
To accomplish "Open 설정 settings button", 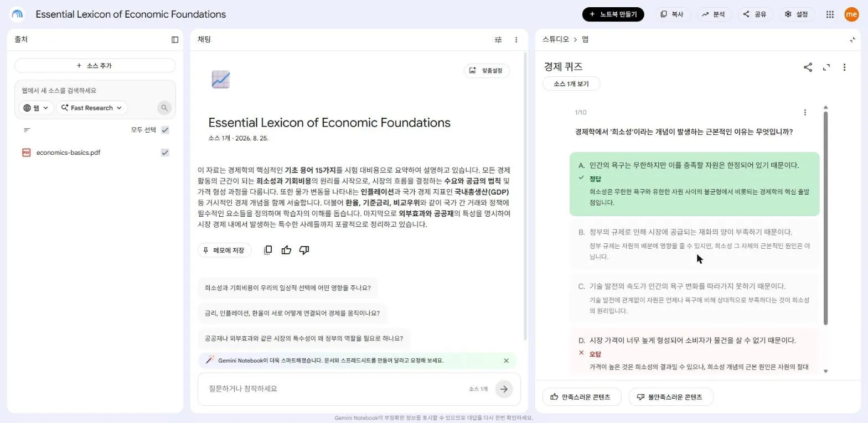I will tap(797, 14).
